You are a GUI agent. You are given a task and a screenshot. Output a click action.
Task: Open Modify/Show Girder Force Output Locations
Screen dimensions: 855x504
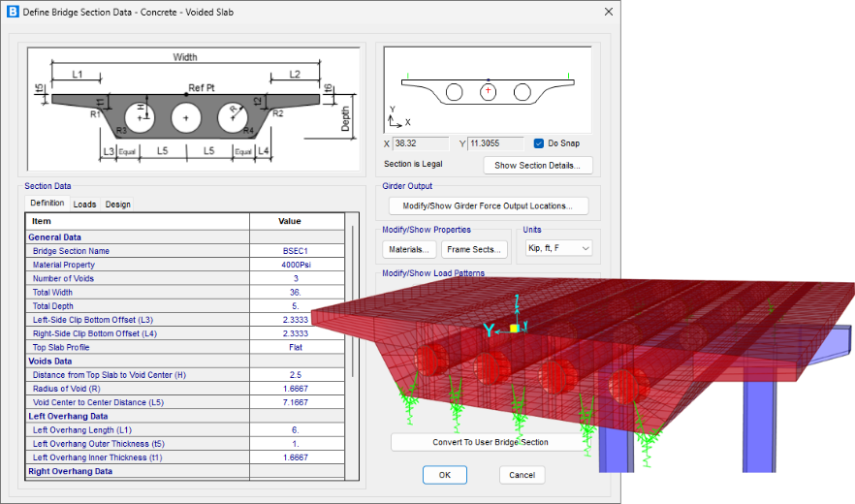pyautogui.click(x=488, y=205)
